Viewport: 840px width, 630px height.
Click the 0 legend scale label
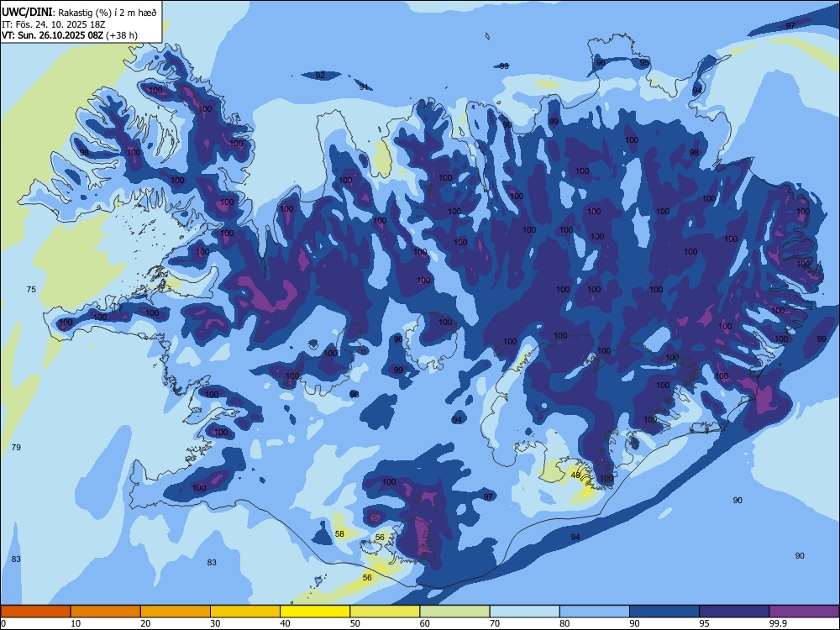click(x=3, y=623)
